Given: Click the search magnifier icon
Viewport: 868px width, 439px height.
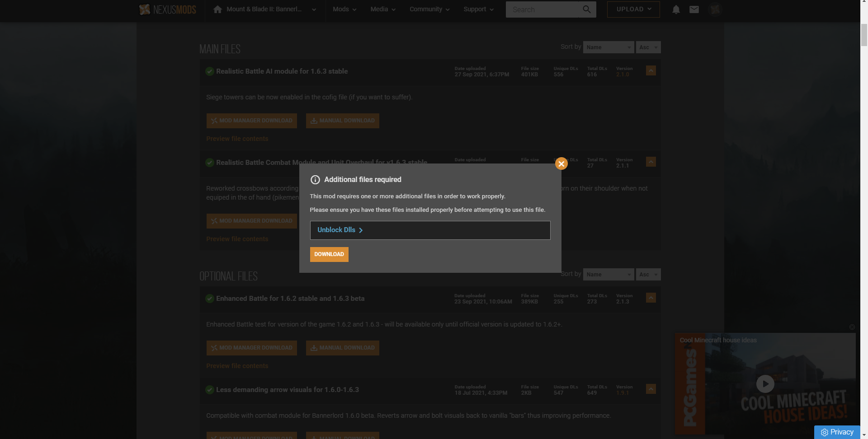Looking at the screenshot, I should click(587, 9).
